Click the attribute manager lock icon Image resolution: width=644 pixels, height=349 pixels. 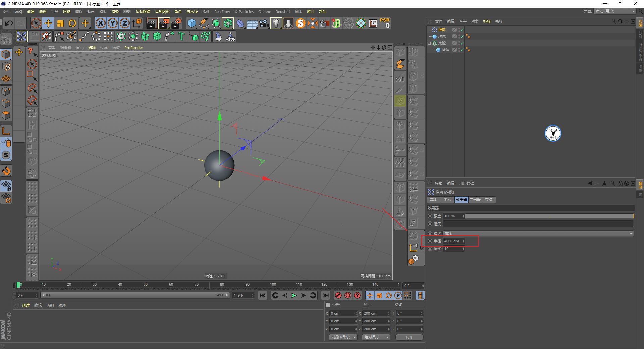[620, 183]
